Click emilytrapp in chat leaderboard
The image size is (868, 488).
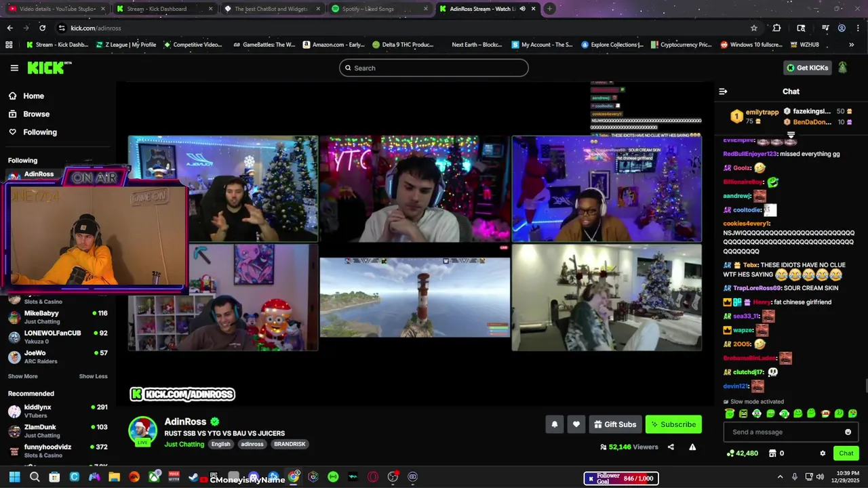[x=762, y=112]
